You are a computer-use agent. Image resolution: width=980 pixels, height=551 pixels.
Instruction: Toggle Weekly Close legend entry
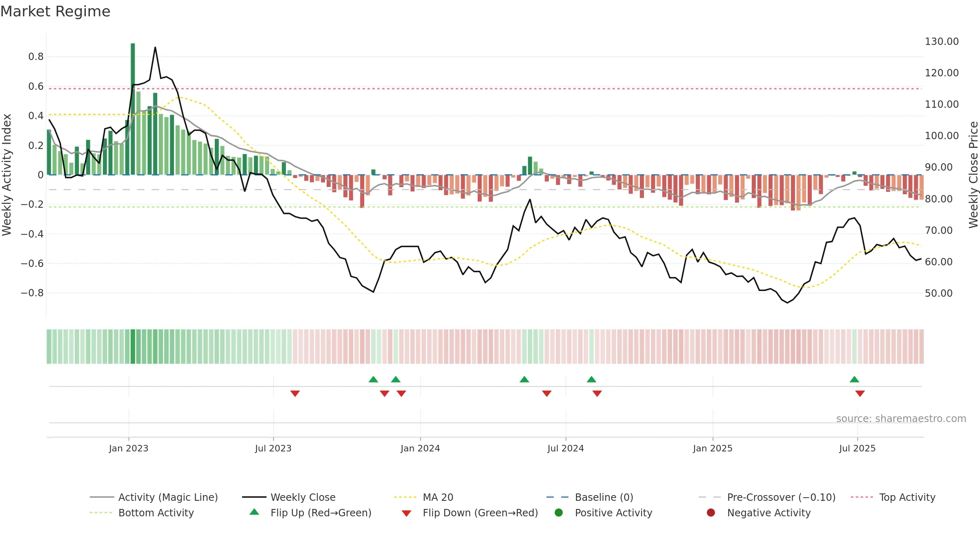[x=289, y=497]
